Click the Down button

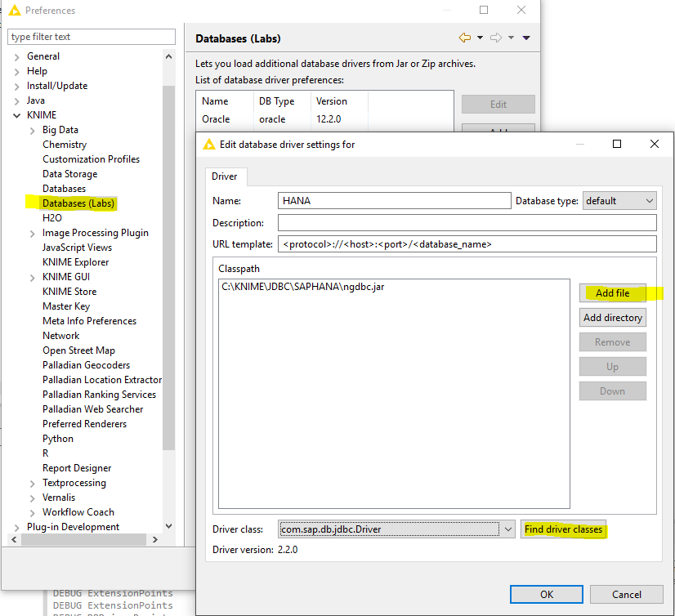coord(613,391)
